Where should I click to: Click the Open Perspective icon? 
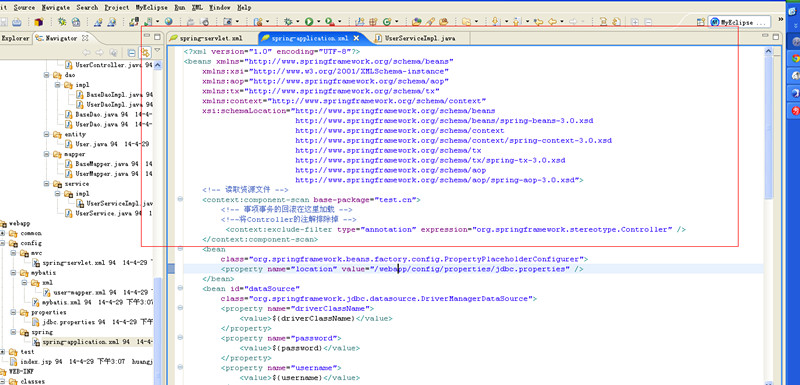701,22
